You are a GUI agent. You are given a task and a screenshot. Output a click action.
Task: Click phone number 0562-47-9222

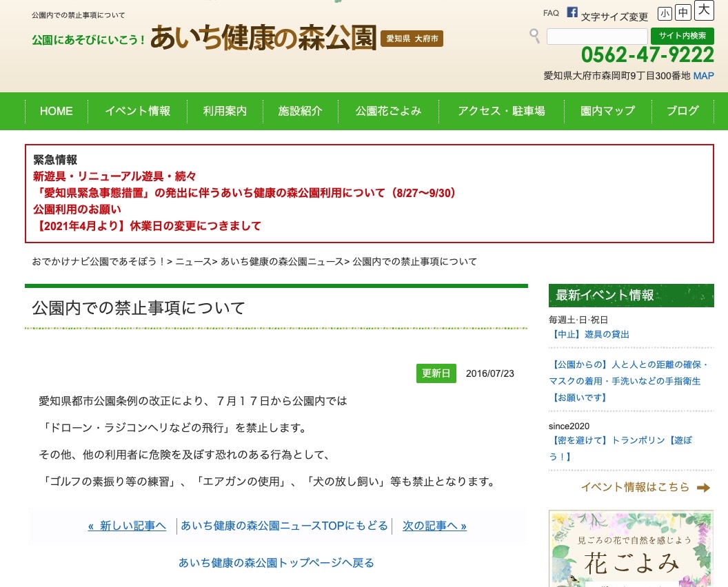click(x=647, y=54)
